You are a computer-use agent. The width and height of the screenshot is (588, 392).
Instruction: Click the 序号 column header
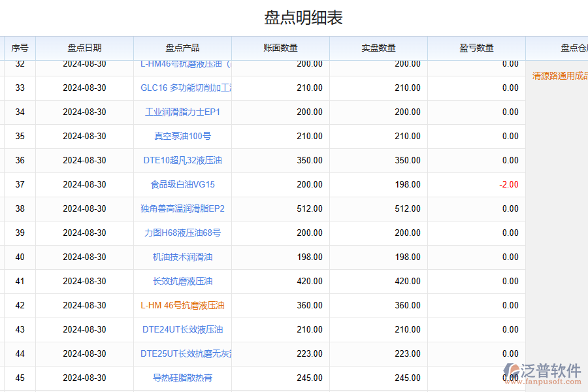20,48
